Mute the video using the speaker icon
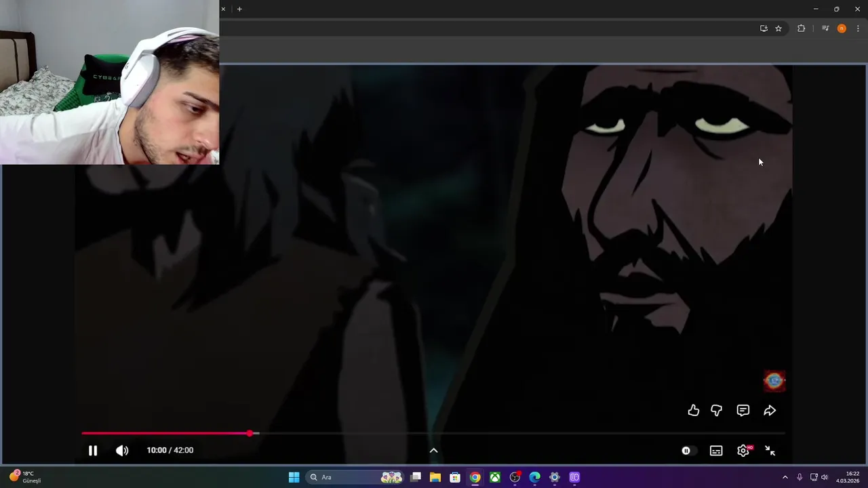This screenshot has width=868, height=488. (x=122, y=451)
